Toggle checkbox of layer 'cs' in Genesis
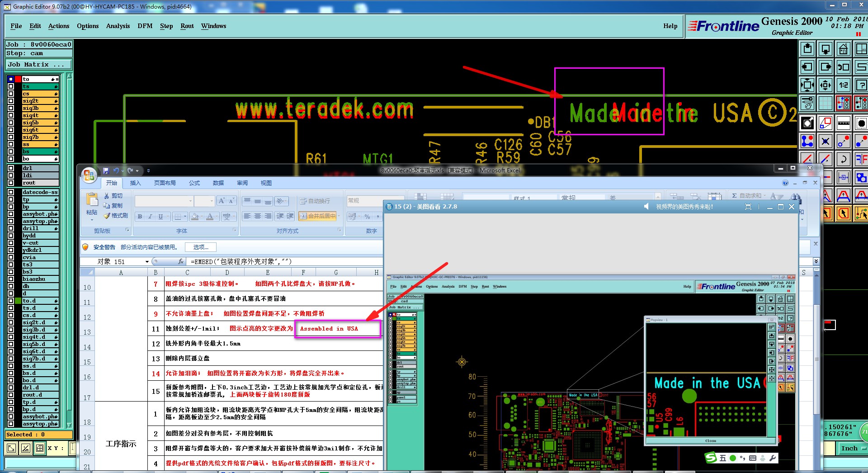 11,94
